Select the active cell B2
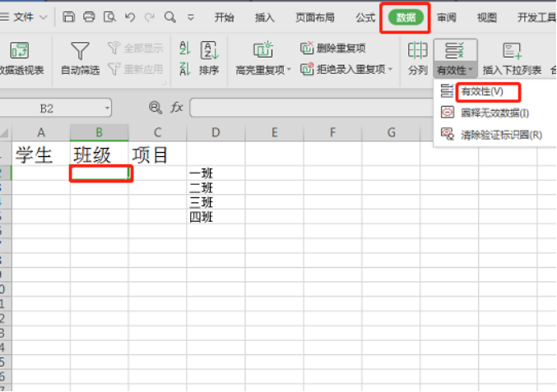 pyautogui.click(x=101, y=173)
